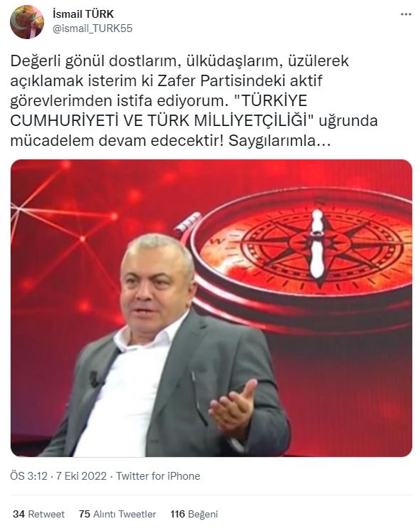Click the man's raised open hand in the photo
The width and height of the screenshot is (420, 531).
coord(233,408)
